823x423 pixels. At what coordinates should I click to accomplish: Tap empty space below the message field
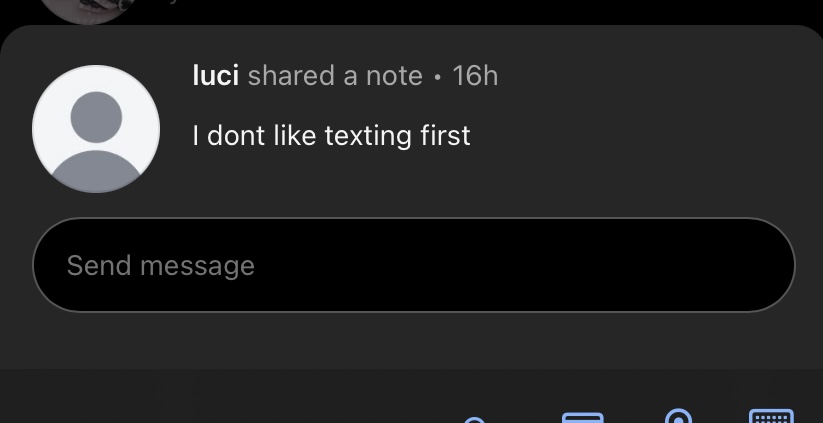[x=411, y=340]
